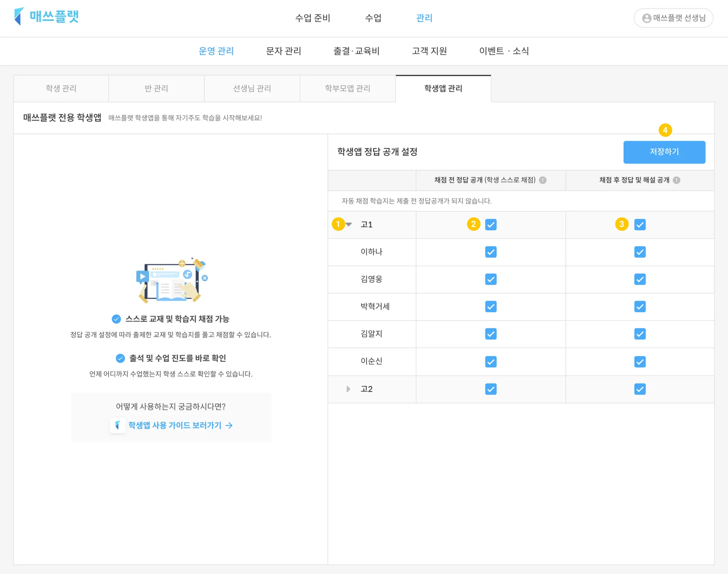Screen dimensions: 728x574
Task: Click the user profile avatar icon
Action: (646, 18)
